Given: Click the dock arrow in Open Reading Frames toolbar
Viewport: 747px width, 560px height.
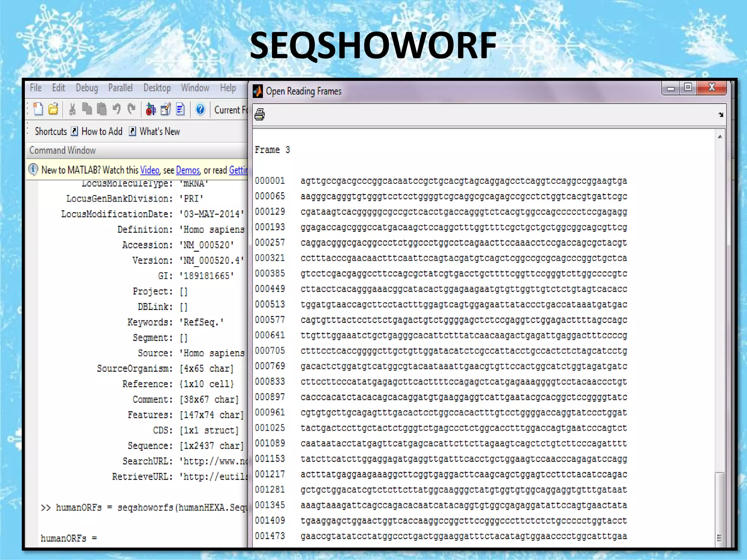Looking at the screenshot, I should (x=721, y=115).
